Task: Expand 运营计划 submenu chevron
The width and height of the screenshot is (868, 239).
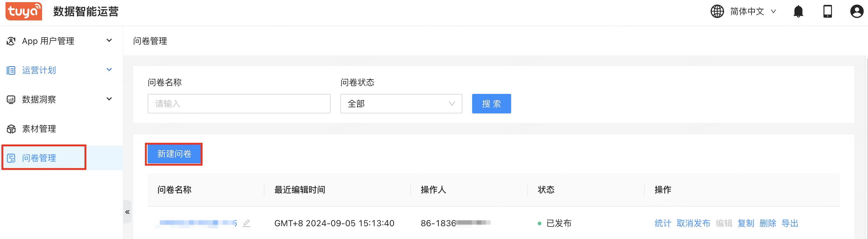Action: 109,70
